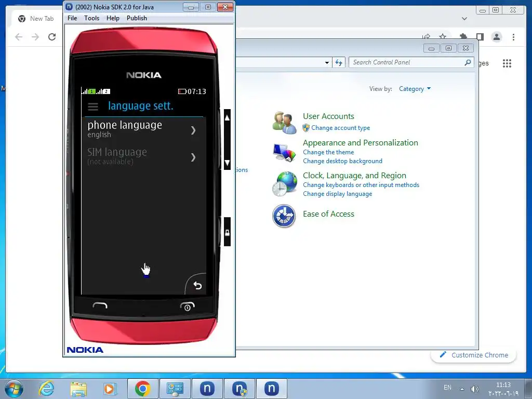Switch to Control Panel via taskbar
The height and width of the screenshot is (399, 532).
[175, 389]
